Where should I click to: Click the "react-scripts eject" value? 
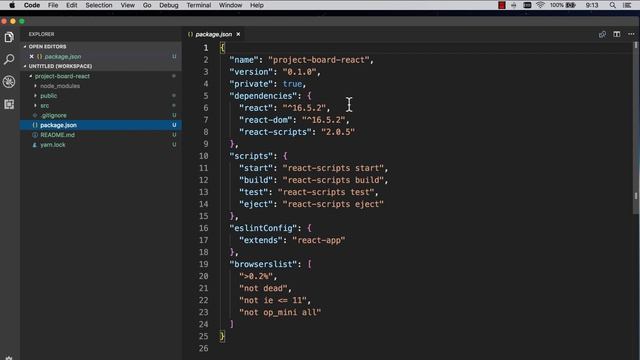click(333, 204)
